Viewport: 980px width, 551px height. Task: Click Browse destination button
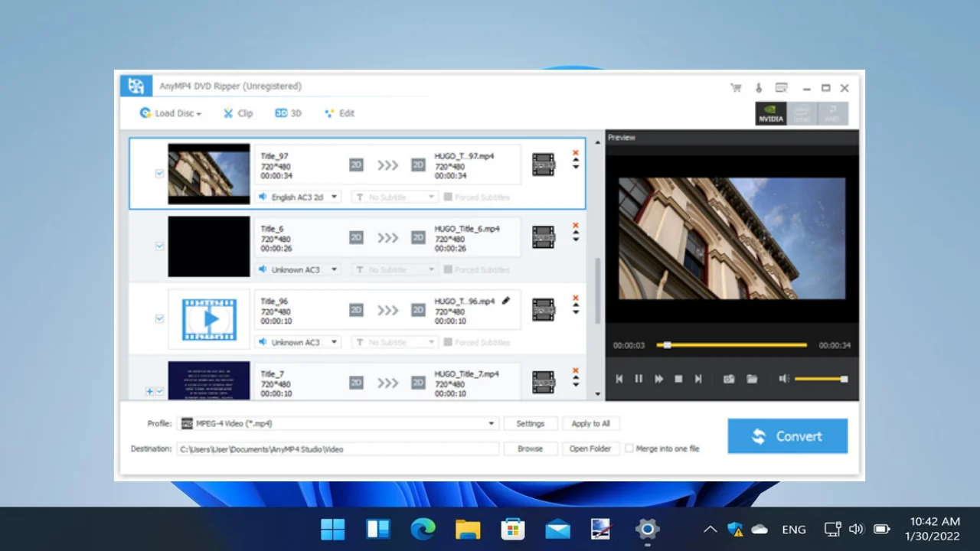tap(530, 448)
